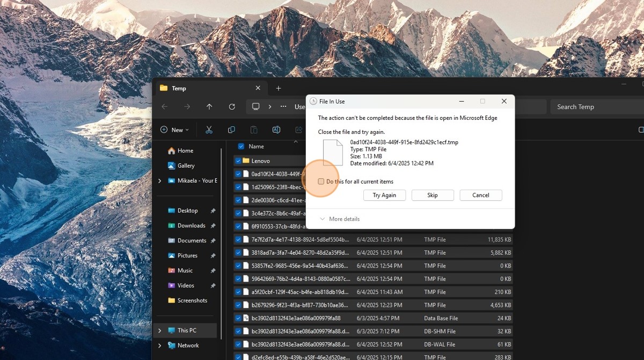Click the Rename icon in toolbar
This screenshot has width=644, height=360.
pyautogui.click(x=276, y=130)
